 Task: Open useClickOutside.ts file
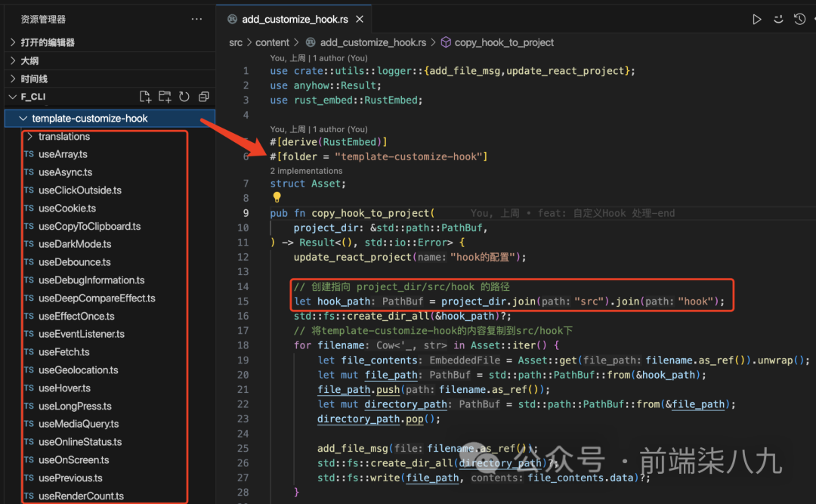point(79,190)
